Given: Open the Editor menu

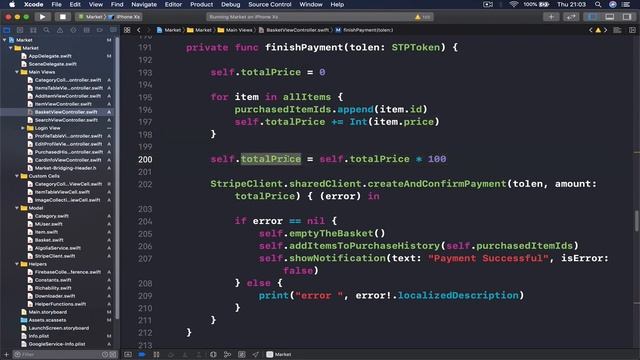Looking at the screenshot, I should pyautogui.click(x=173, y=4).
